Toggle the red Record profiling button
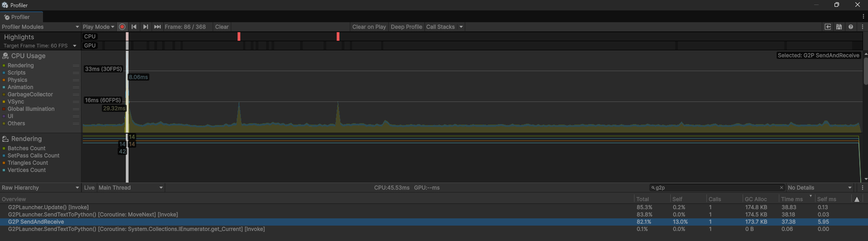 coord(122,27)
